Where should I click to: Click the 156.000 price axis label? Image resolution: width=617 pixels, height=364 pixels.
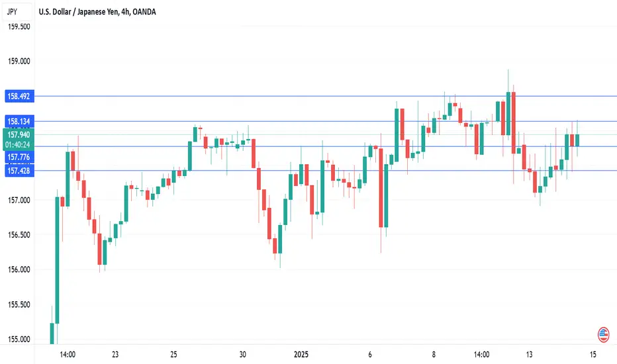click(19, 269)
